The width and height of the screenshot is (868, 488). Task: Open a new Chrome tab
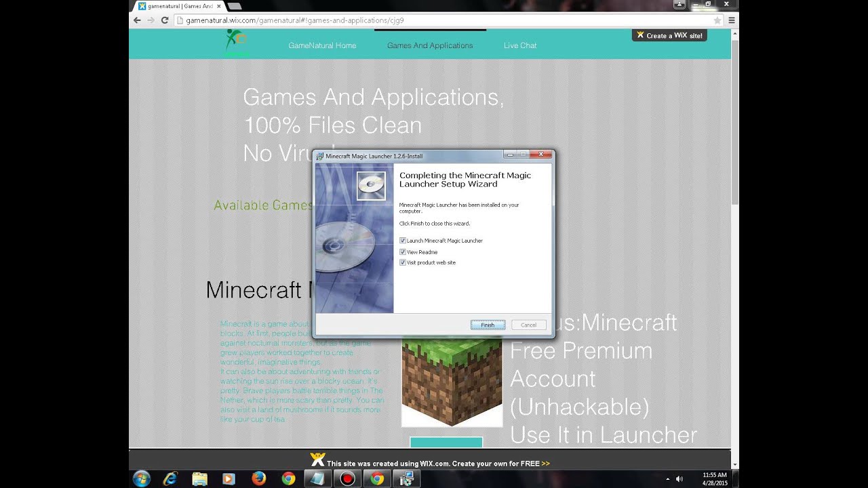[235, 6]
